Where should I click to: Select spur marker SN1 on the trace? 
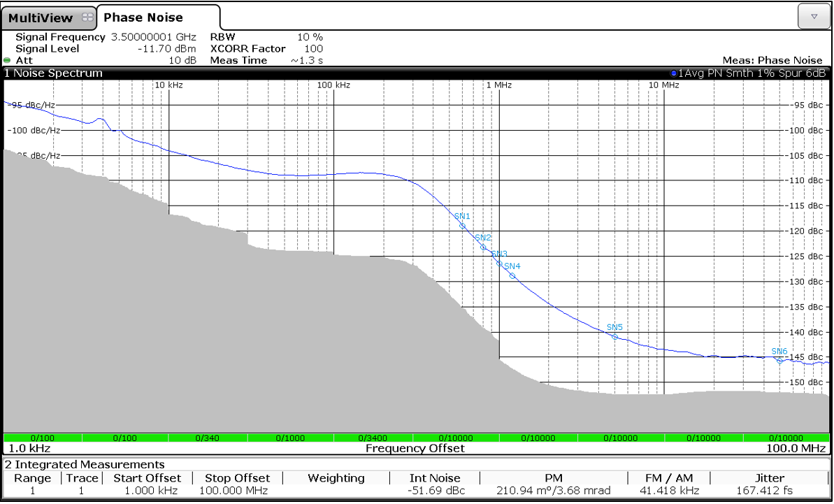tap(462, 225)
